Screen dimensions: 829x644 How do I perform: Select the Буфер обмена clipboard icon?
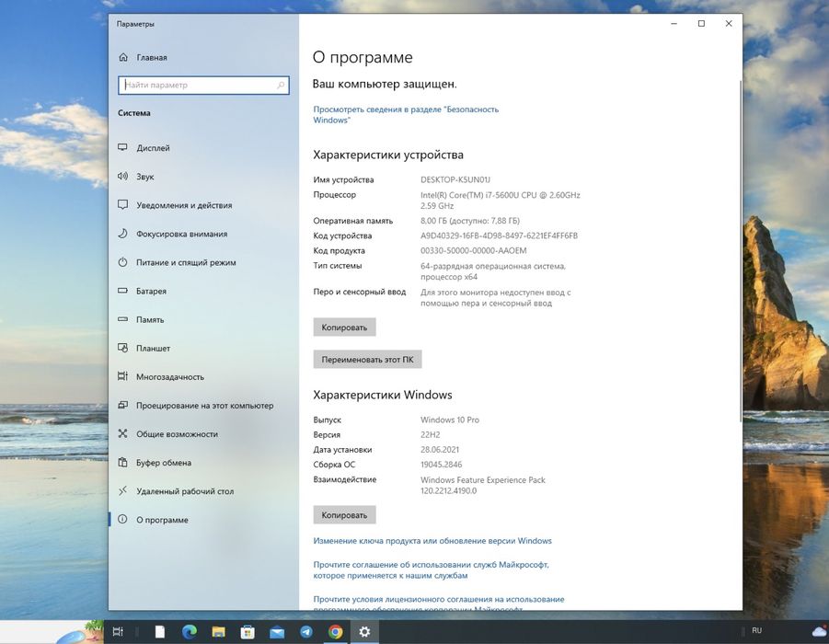click(x=122, y=462)
